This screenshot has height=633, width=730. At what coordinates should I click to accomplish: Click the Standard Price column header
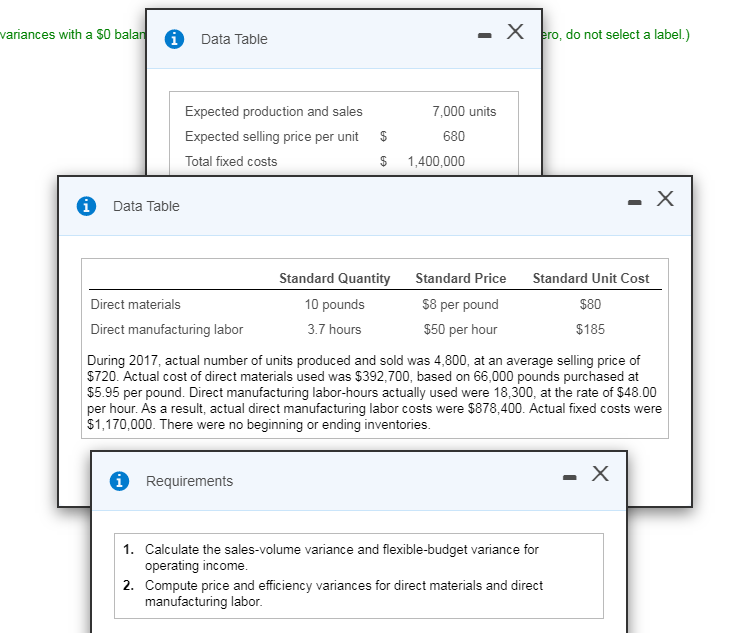pyautogui.click(x=460, y=278)
